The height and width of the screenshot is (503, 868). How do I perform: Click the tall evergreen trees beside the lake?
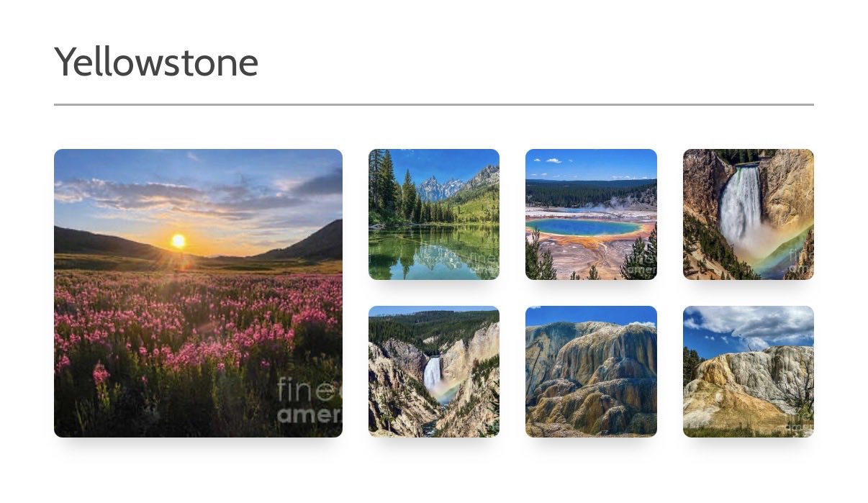tap(389, 189)
